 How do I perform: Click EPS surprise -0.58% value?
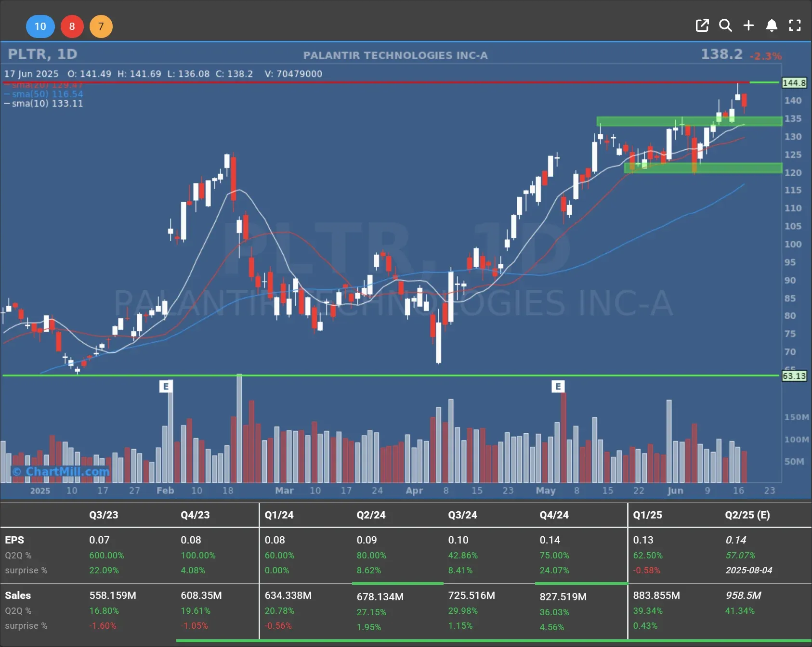646,570
